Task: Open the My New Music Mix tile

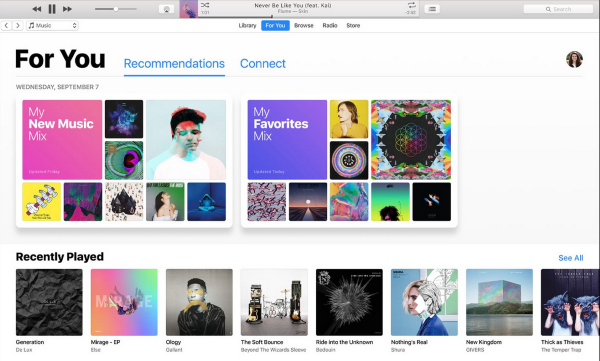Action: 62,140
